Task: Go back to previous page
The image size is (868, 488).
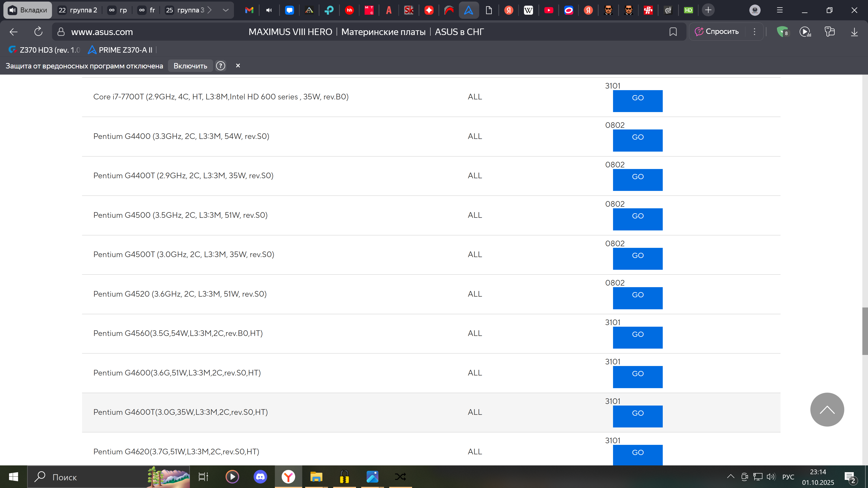Action: (x=14, y=32)
